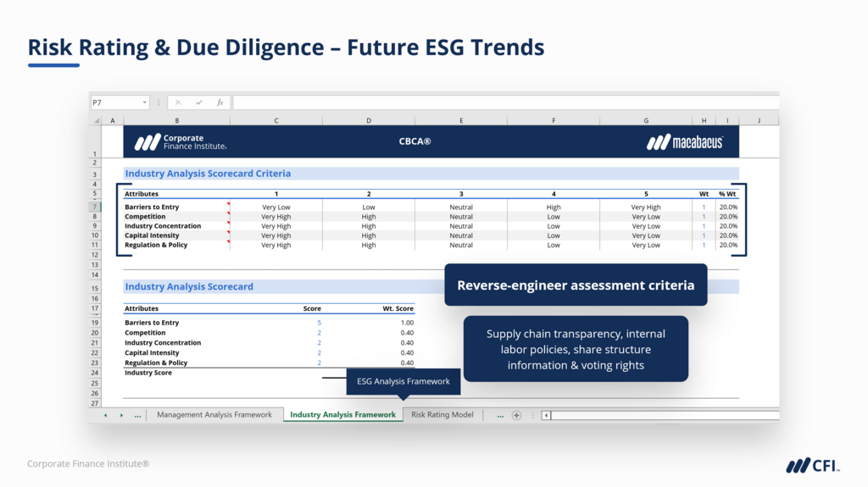Screen dimensions: 868x487
Task: Select Barriers to Entry score cell
Action: pos(319,323)
